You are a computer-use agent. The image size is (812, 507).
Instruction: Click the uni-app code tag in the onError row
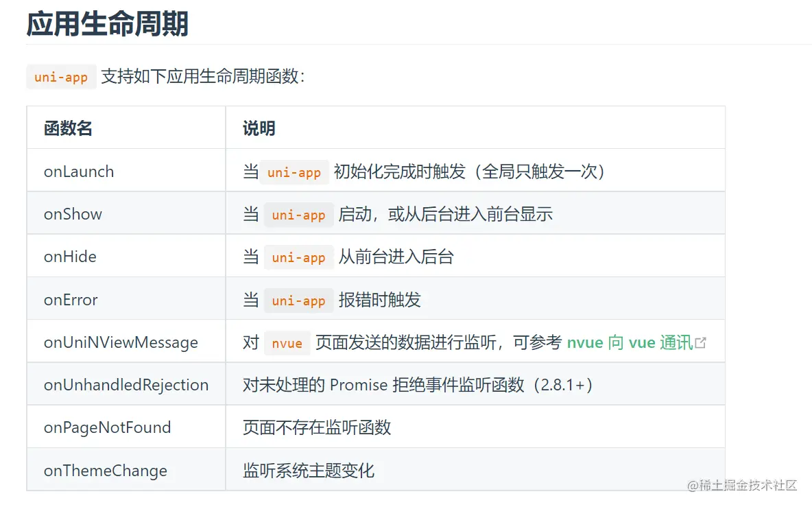click(x=298, y=300)
